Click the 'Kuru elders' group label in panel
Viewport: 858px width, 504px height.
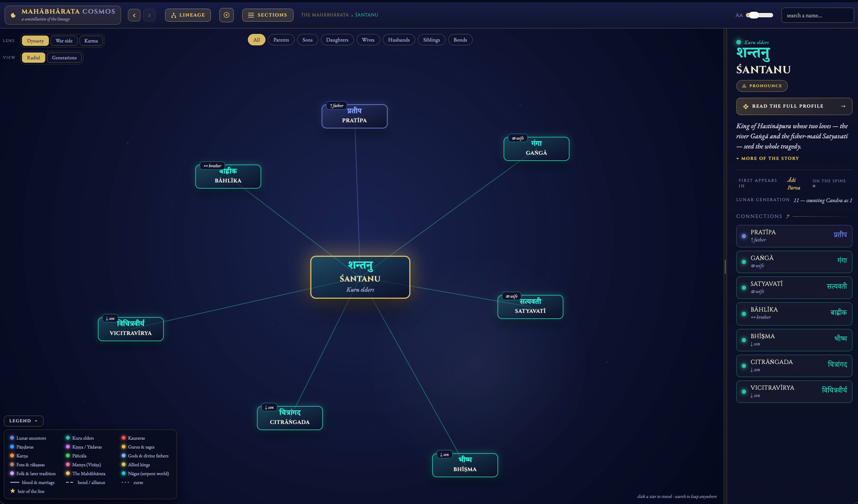click(757, 42)
